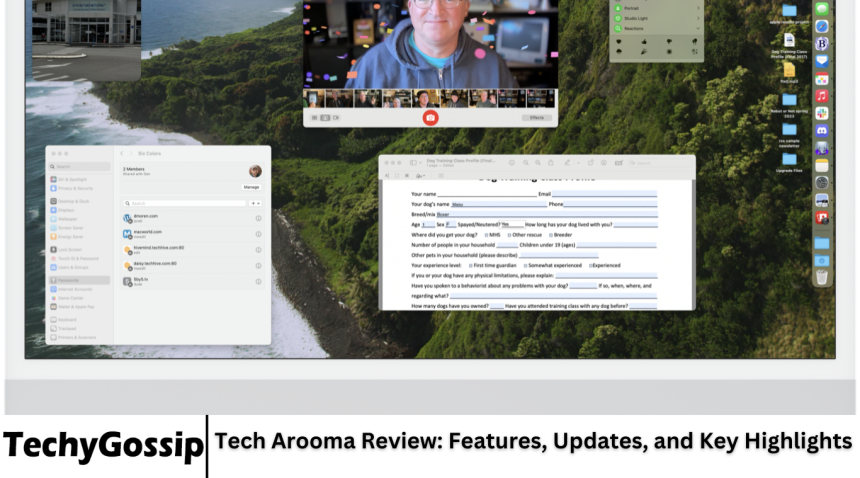Show info for hivemind.techhive.com:80 password
Viewport: 860px width, 478px height.
pos(258,250)
